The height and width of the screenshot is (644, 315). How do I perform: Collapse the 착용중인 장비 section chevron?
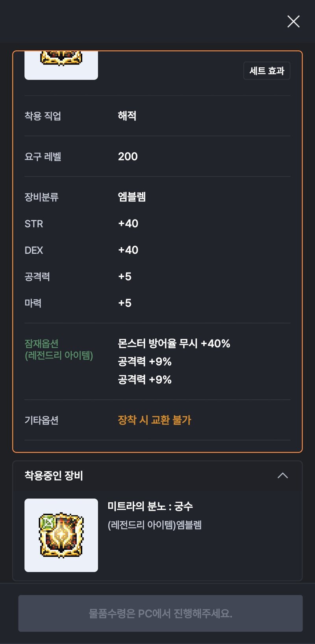click(x=283, y=476)
